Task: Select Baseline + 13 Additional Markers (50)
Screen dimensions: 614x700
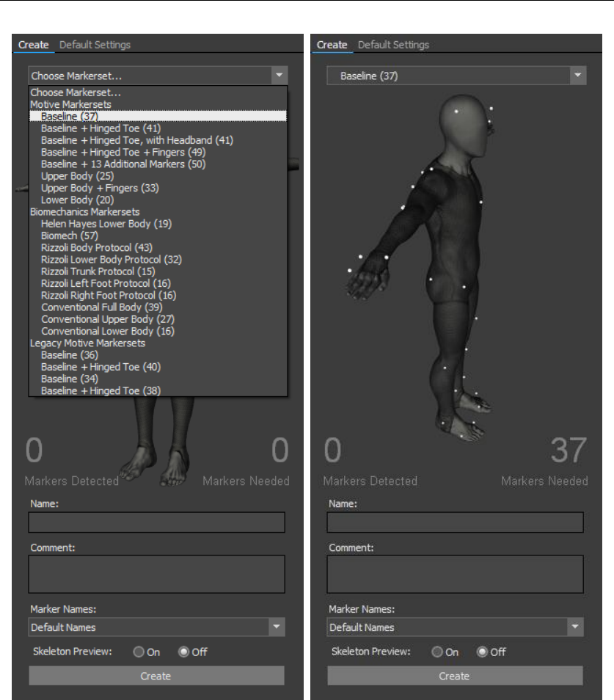Action: (x=123, y=164)
